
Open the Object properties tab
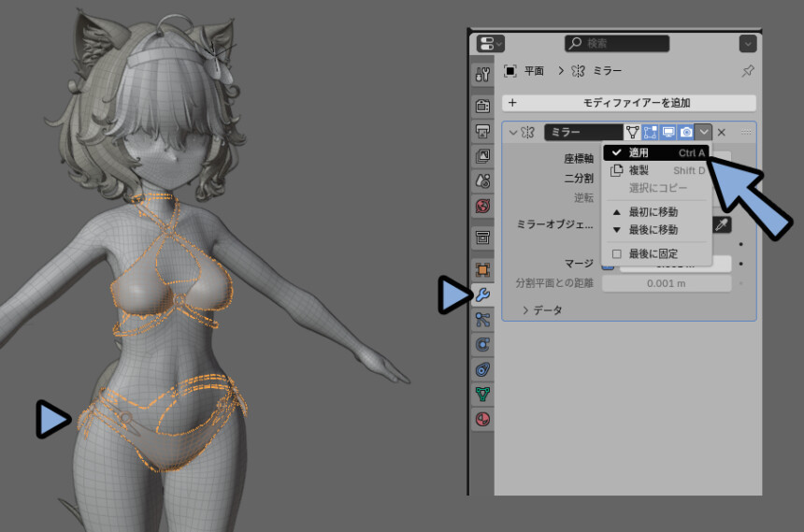click(x=482, y=270)
